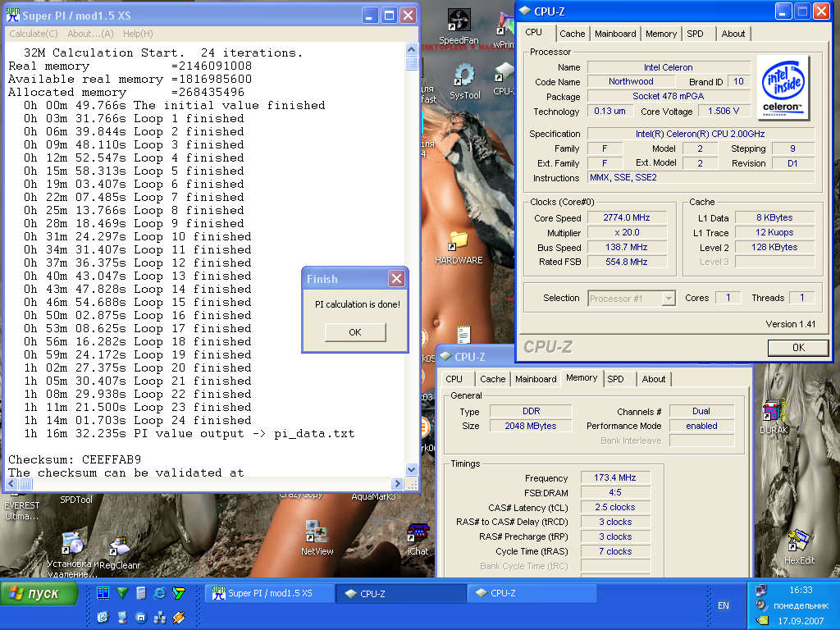
Task: Activate second CPU-Z taskbar button
Action: [532, 593]
